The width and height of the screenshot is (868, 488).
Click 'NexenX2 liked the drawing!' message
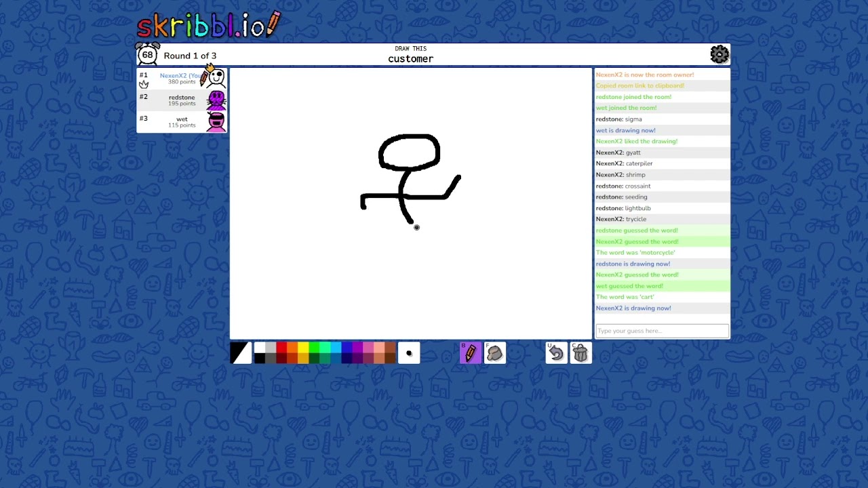tap(637, 142)
